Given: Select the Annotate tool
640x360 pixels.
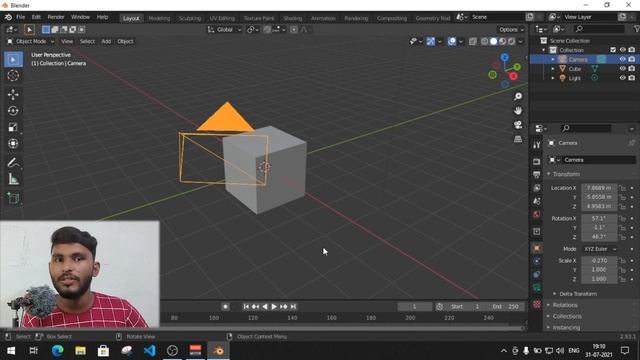Looking at the screenshot, I should click(x=13, y=163).
